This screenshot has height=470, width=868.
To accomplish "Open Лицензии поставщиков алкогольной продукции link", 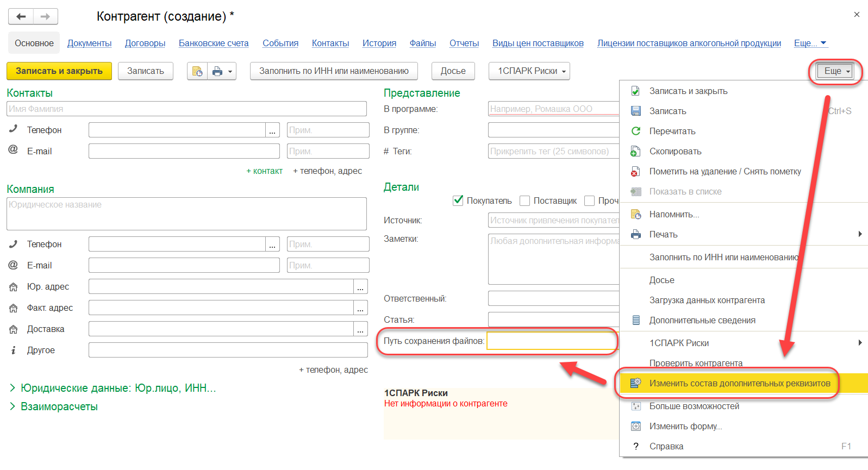I will point(689,43).
